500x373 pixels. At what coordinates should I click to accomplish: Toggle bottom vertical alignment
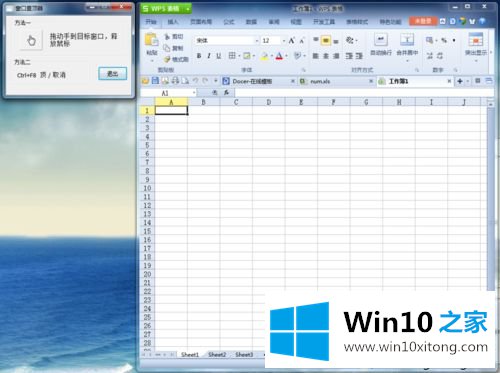click(x=336, y=41)
